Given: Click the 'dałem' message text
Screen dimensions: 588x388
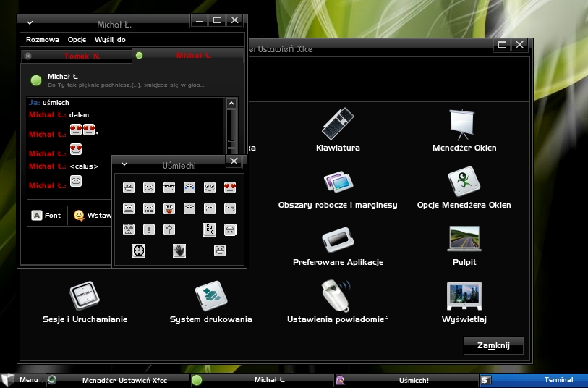Looking at the screenshot, I should (79, 115).
